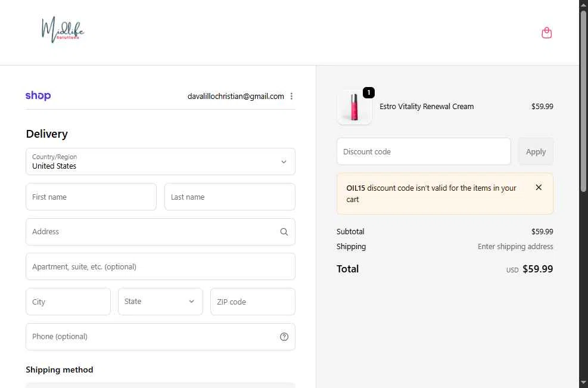The width and height of the screenshot is (588, 388).
Task: Focus the Discount code field
Action: [424, 151]
